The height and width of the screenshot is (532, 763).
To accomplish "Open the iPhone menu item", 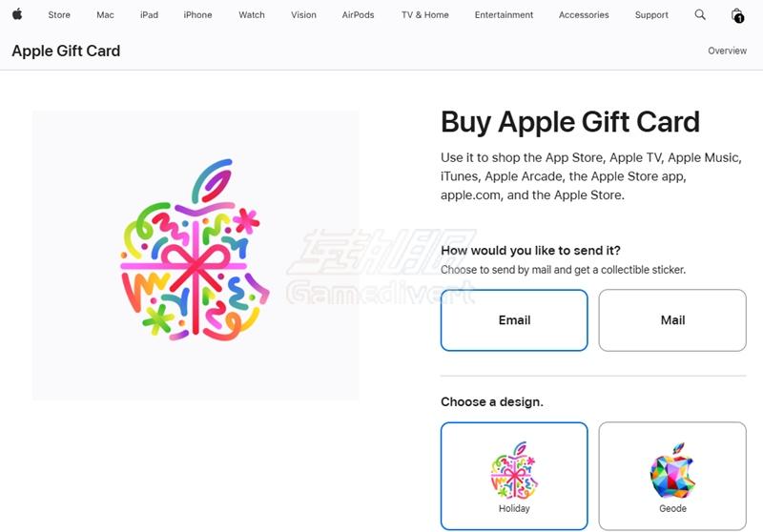I will pos(197,15).
